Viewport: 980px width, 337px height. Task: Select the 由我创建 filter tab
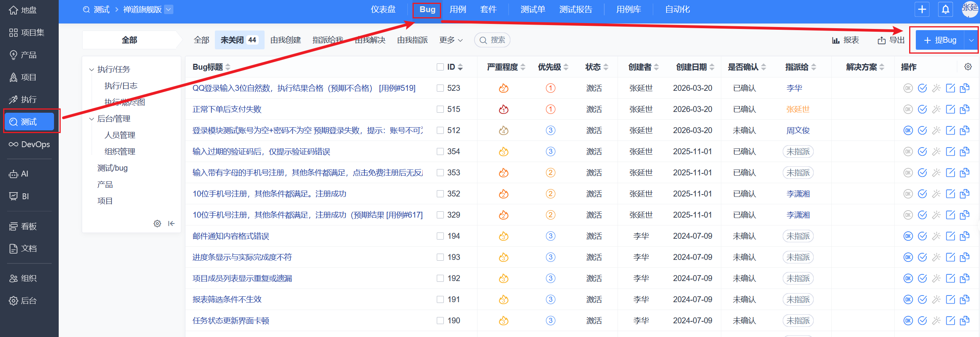pyautogui.click(x=285, y=40)
